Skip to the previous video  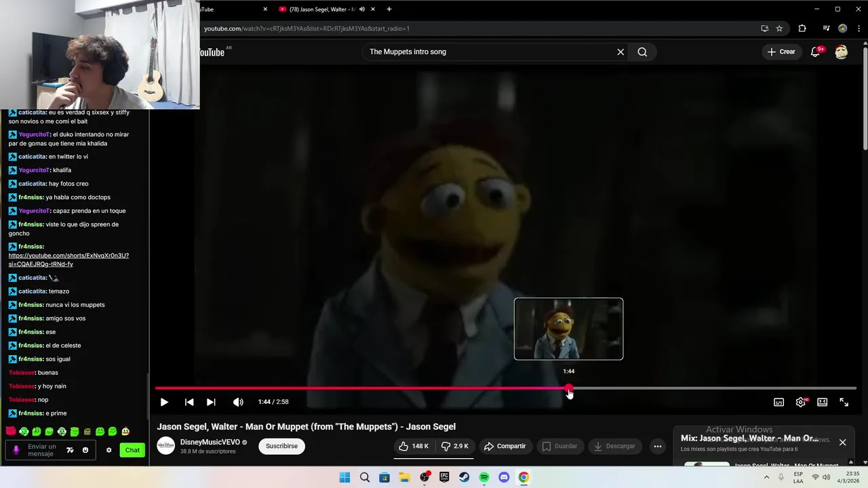pyautogui.click(x=189, y=402)
